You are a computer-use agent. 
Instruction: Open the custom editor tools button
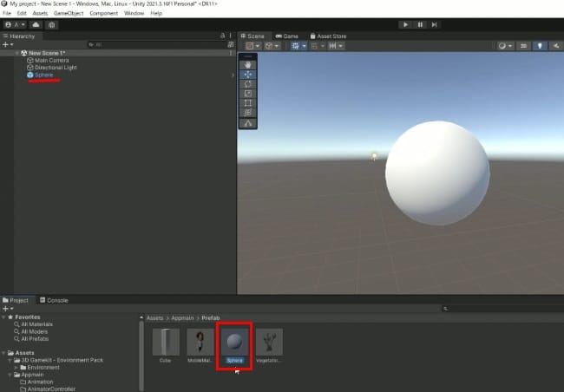tap(248, 123)
